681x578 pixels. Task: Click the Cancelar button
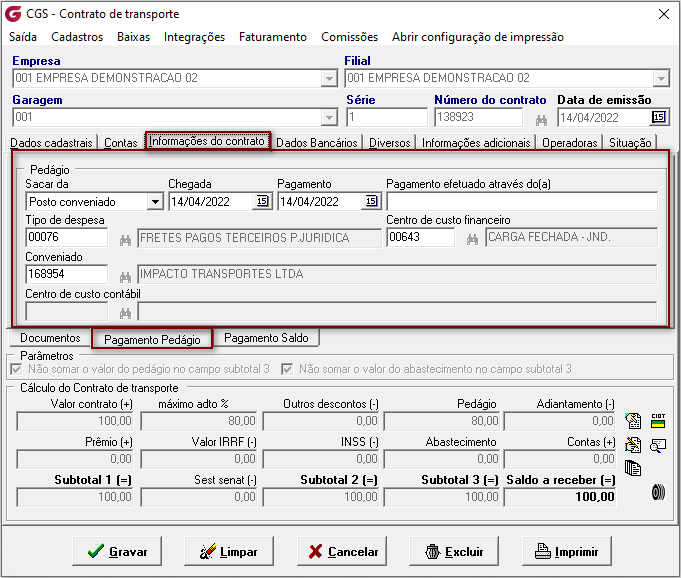[x=342, y=551]
